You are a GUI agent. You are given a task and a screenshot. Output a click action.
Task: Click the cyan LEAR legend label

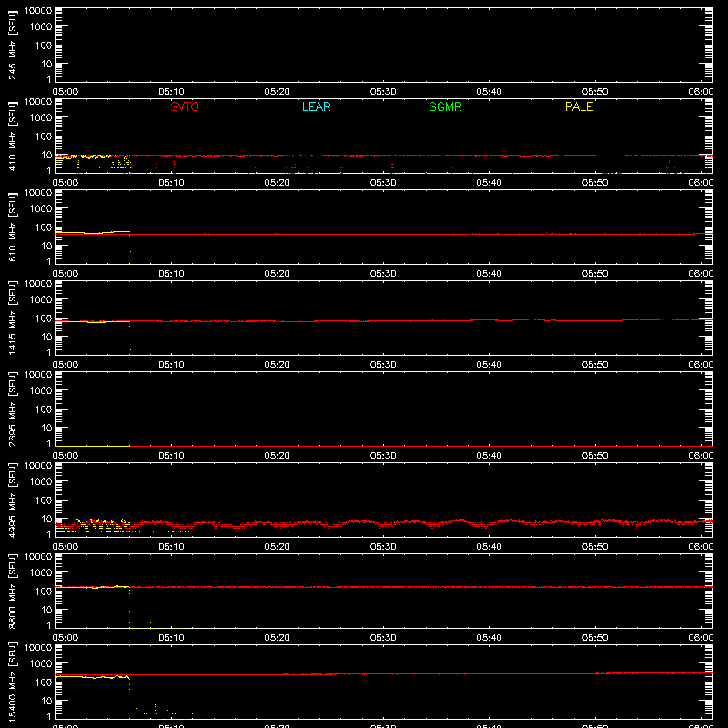coord(316,106)
